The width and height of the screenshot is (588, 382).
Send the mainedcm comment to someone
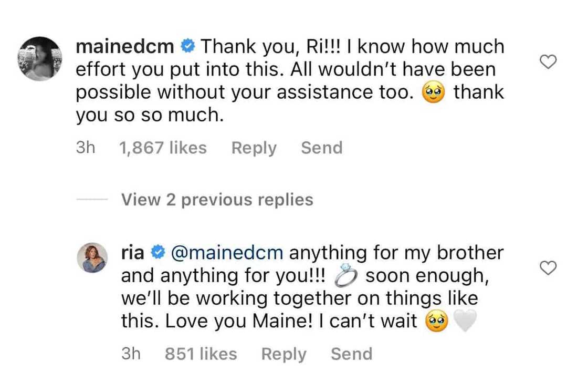pos(321,148)
